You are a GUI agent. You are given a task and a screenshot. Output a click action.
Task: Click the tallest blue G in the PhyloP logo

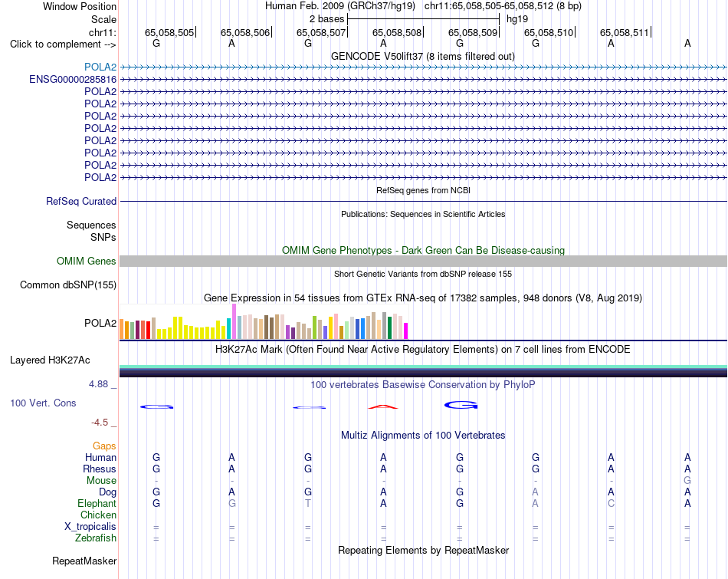(x=461, y=405)
